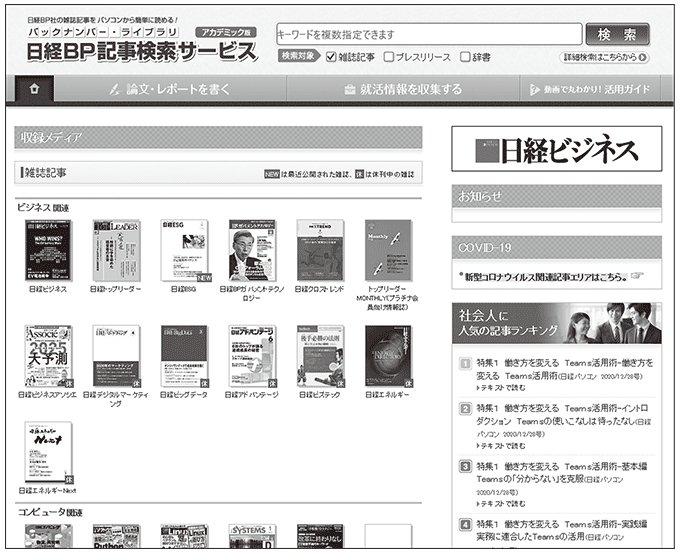Click the rank 1 number badge

coord(465,363)
